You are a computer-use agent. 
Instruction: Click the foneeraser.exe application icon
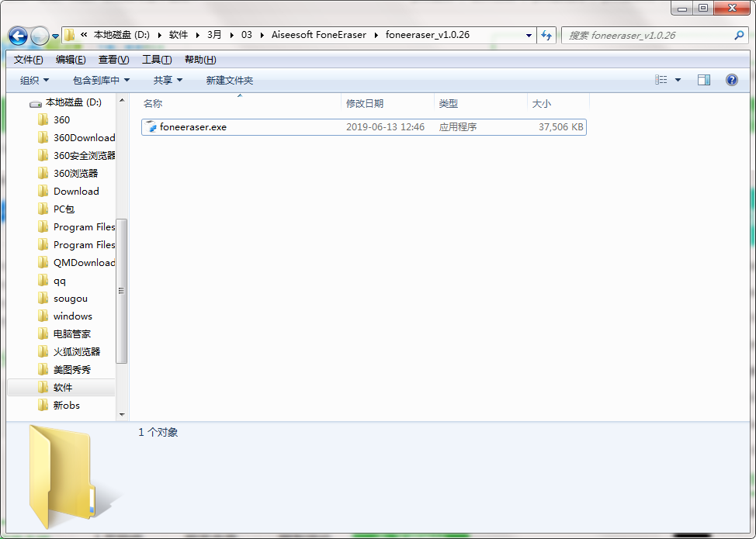[151, 126]
